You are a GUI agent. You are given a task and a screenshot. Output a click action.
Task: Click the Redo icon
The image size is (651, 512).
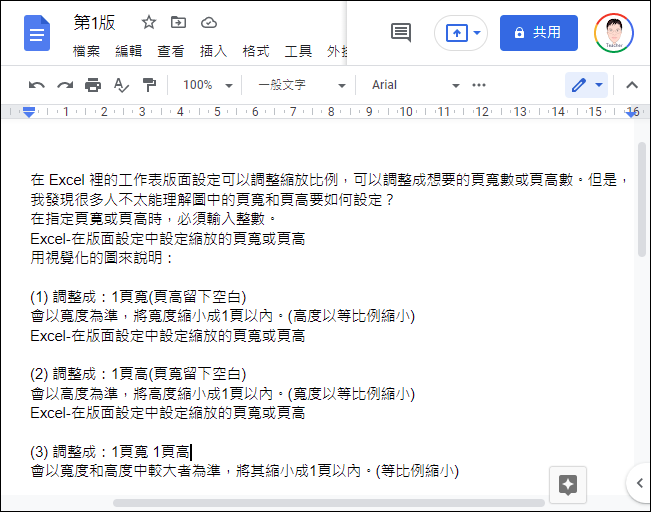tap(65, 85)
